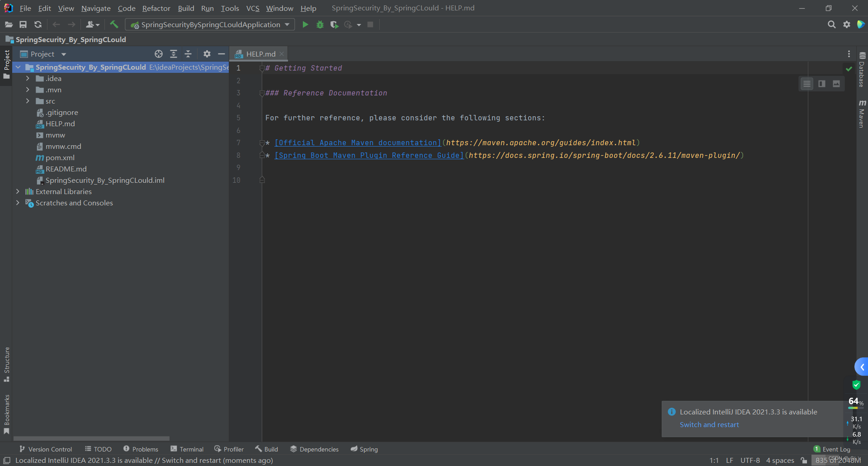Open the File menu
868x466 pixels.
click(25, 8)
